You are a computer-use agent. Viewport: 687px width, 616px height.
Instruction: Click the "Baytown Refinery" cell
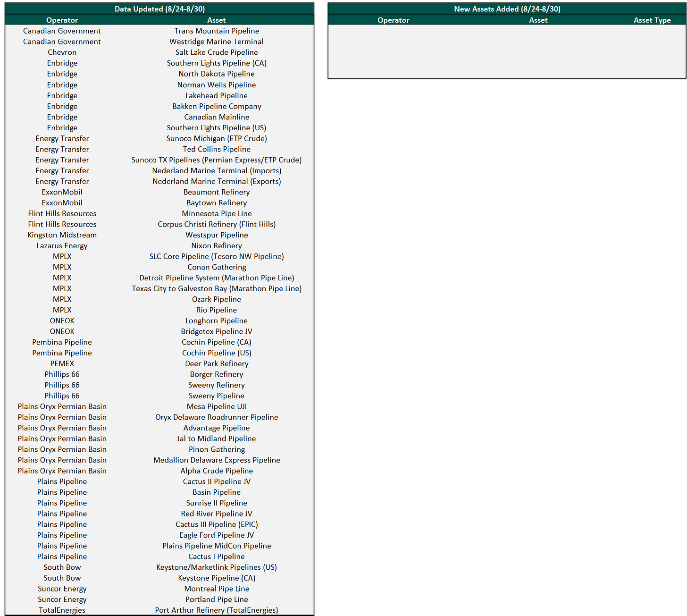pos(217,203)
